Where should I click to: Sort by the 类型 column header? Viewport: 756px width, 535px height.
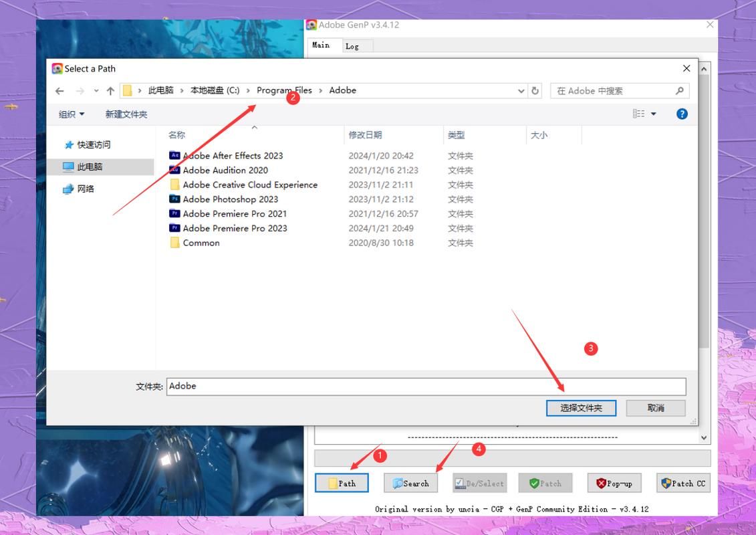(x=456, y=135)
